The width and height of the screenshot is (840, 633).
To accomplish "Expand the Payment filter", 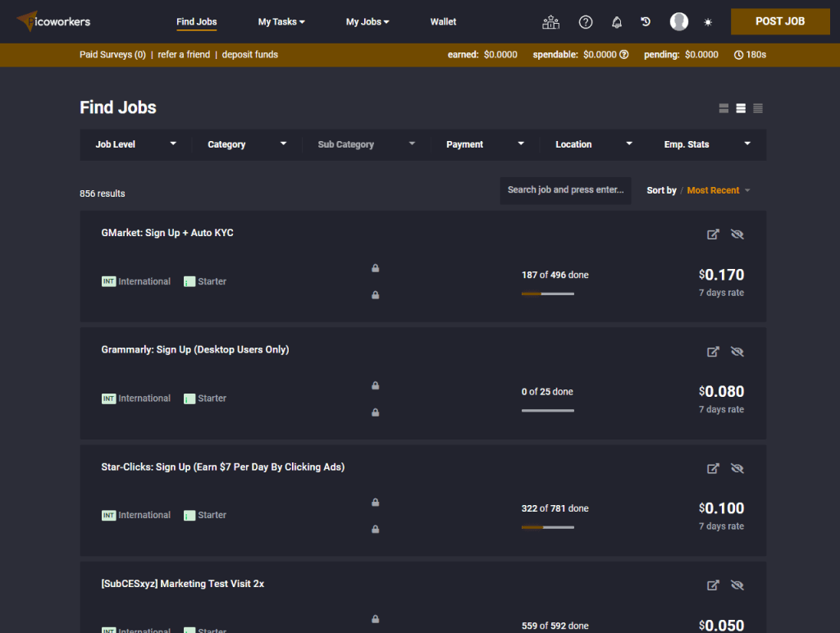I will click(x=485, y=144).
